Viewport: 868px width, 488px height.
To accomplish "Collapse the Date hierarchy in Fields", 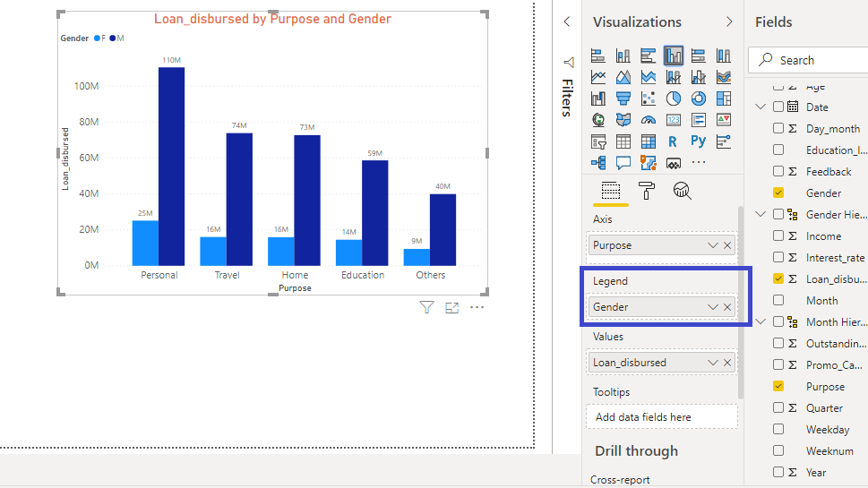I will (761, 107).
